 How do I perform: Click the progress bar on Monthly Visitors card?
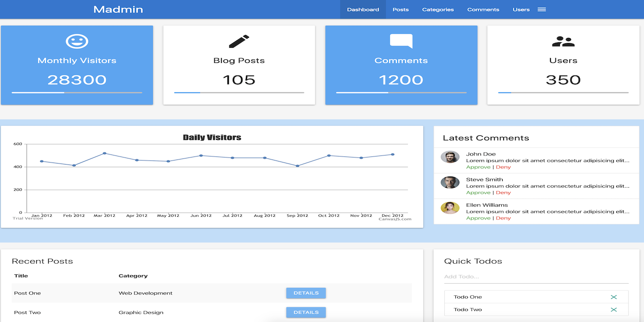(x=76, y=93)
